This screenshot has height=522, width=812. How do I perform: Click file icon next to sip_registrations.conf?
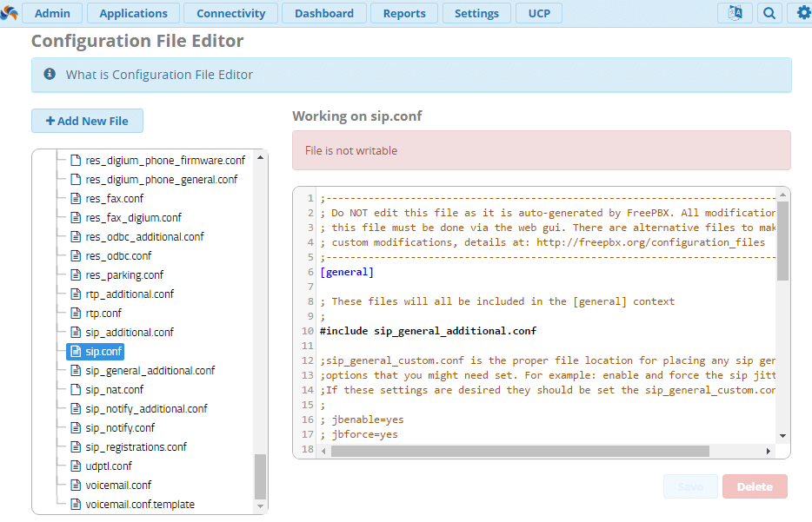point(76,447)
